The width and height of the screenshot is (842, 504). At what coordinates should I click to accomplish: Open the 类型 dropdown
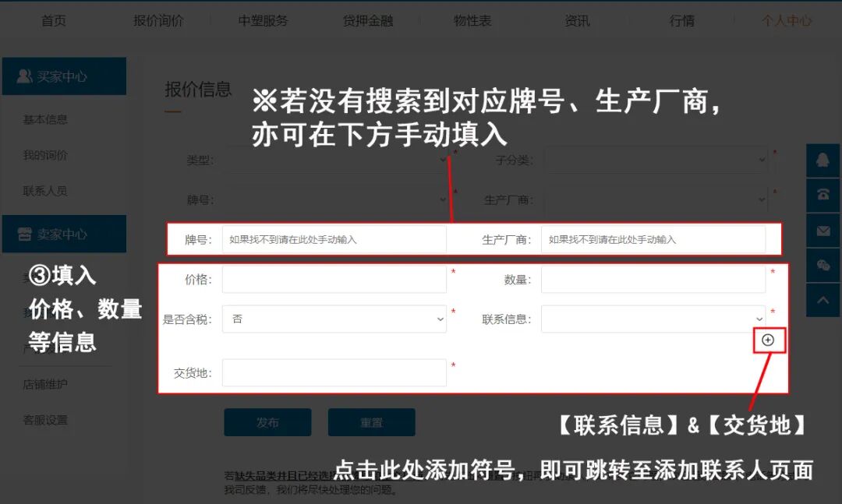tap(334, 160)
